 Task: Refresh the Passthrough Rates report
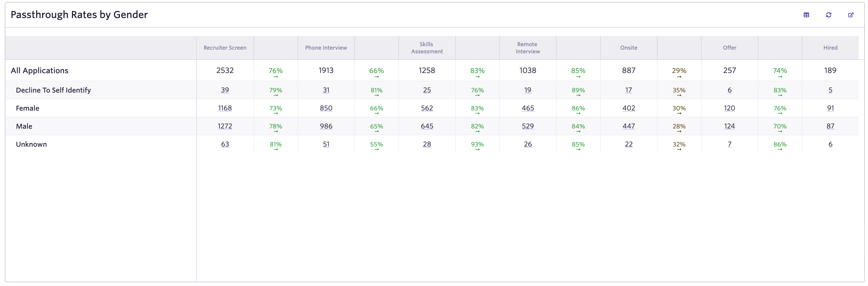828,15
